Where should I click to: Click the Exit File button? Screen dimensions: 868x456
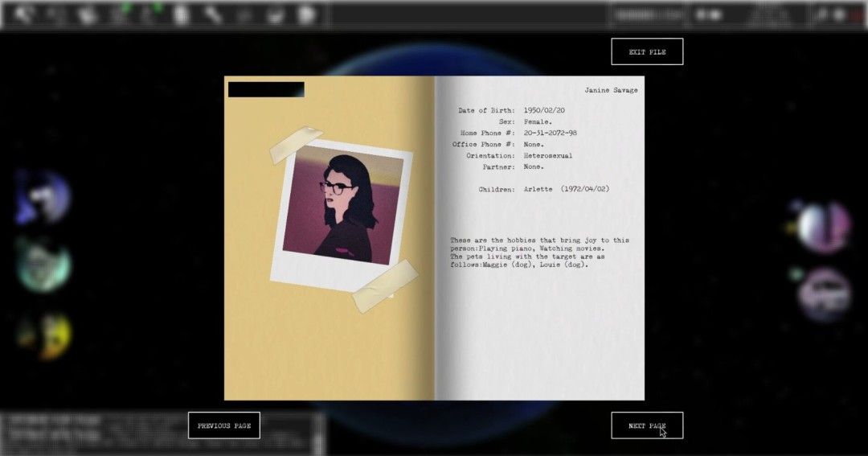(x=646, y=51)
